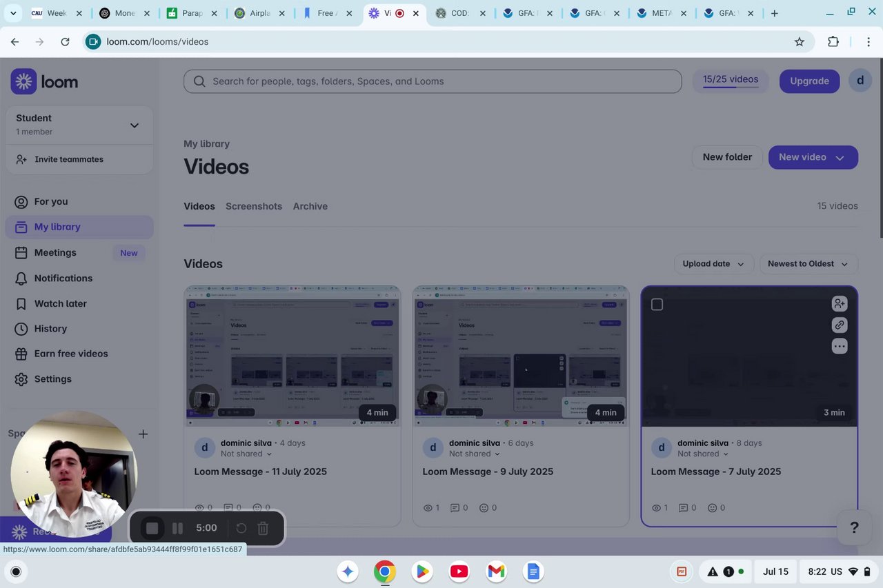Click the webcam bubble of the presenter

click(x=74, y=474)
